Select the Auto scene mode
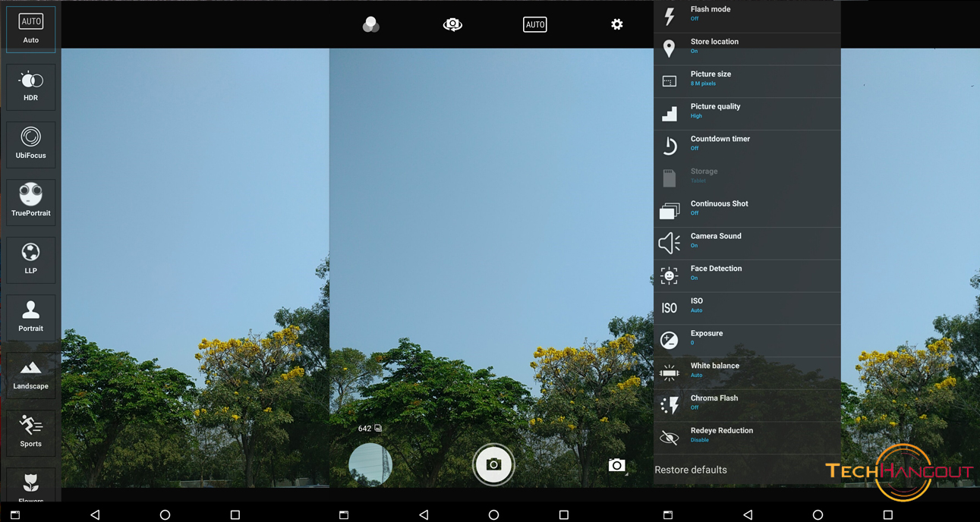The width and height of the screenshot is (980, 522). tap(31, 30)
